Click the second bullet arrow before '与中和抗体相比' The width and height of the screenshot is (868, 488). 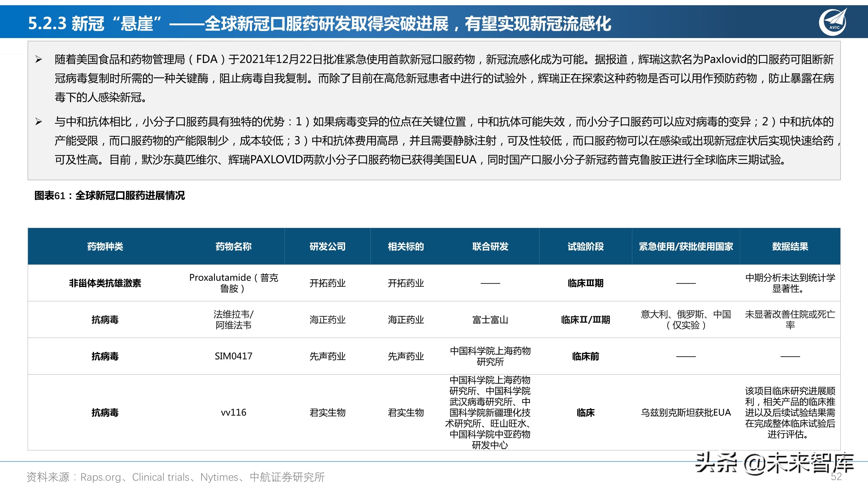(x=38, y=122)
